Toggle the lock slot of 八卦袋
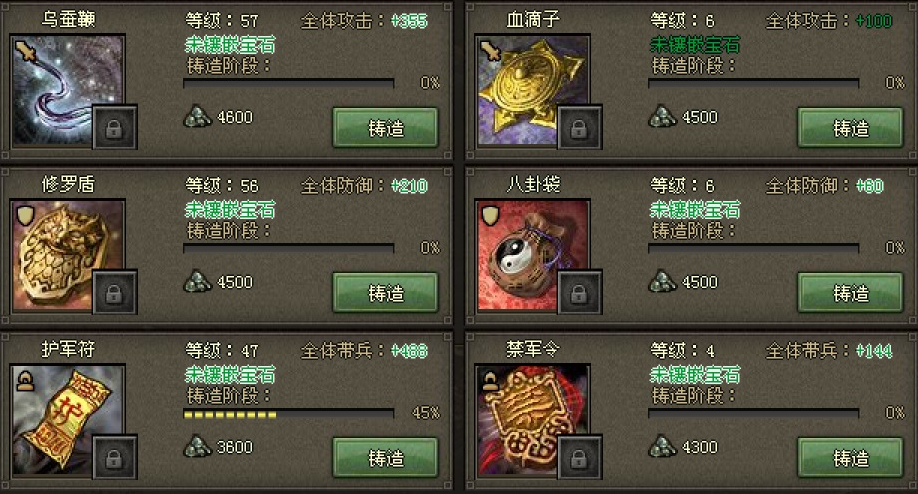 point(579,292)
